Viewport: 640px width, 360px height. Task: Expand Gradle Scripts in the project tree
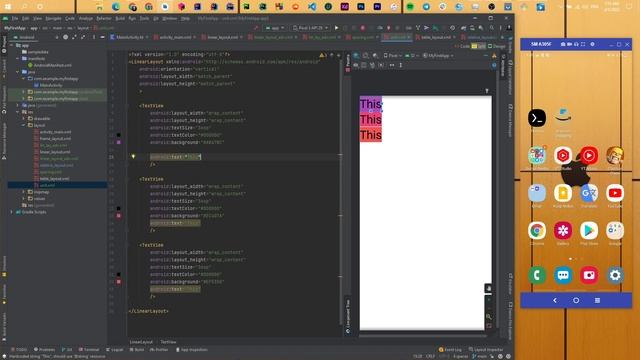(12, 212)
